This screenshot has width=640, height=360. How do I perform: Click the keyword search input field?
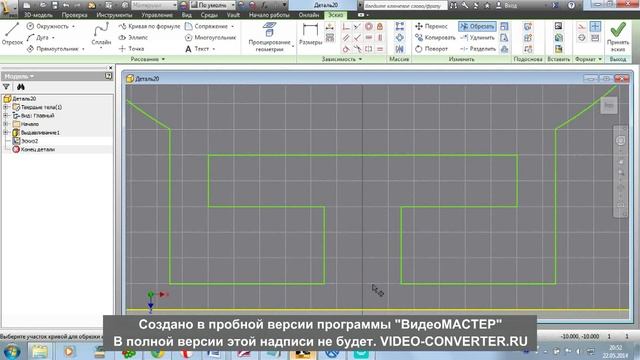tap(404, 6)
